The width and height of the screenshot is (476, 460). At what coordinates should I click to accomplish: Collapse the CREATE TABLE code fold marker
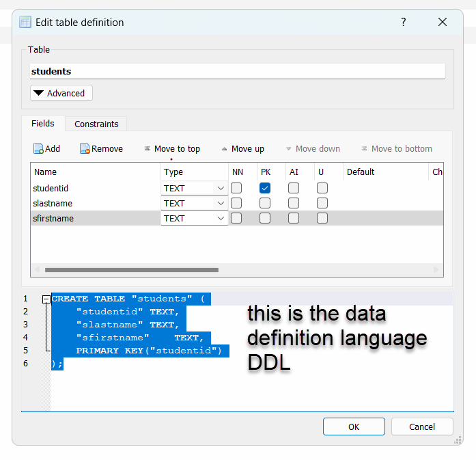pos(46,299)
